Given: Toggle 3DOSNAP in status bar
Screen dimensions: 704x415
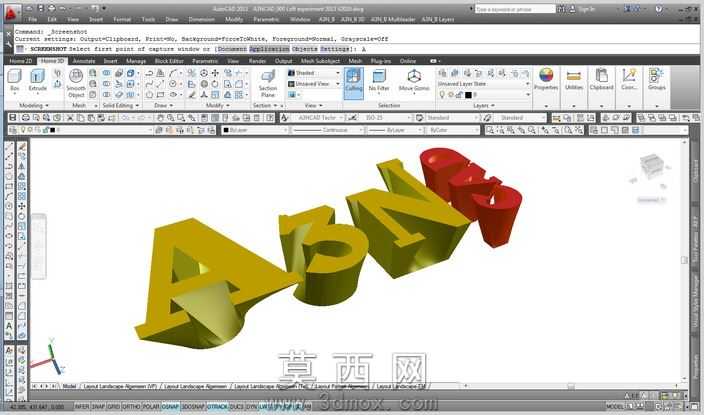Looking at the screenshot, I should (x=193, y=406).
